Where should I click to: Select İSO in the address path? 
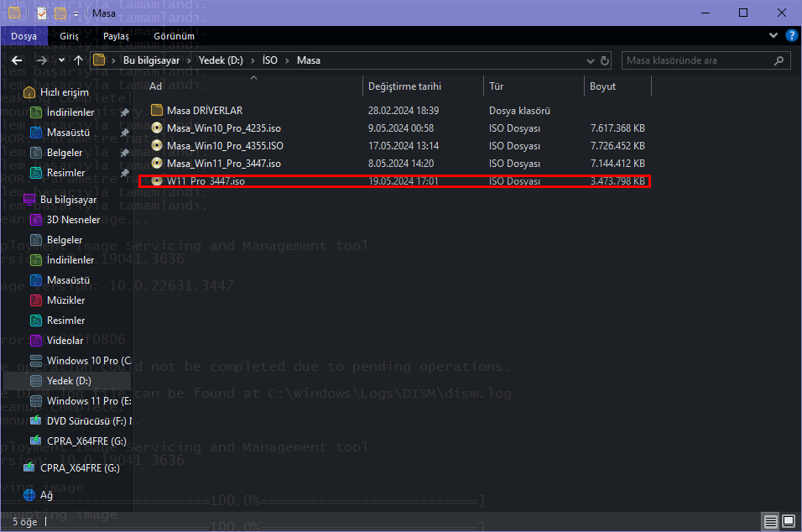coord(270,60)
